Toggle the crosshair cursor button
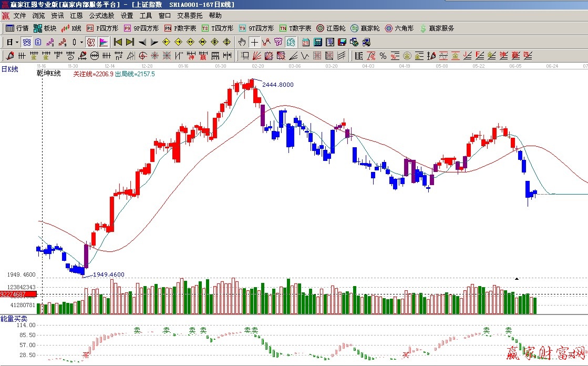Image resolution: width=588 pixels, height=366 pixels. (x=254, y=42)
